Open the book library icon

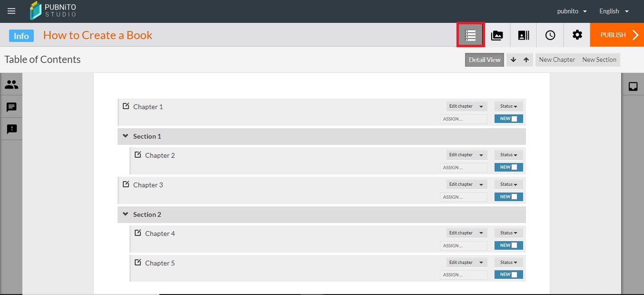click(x=524, y=35)
